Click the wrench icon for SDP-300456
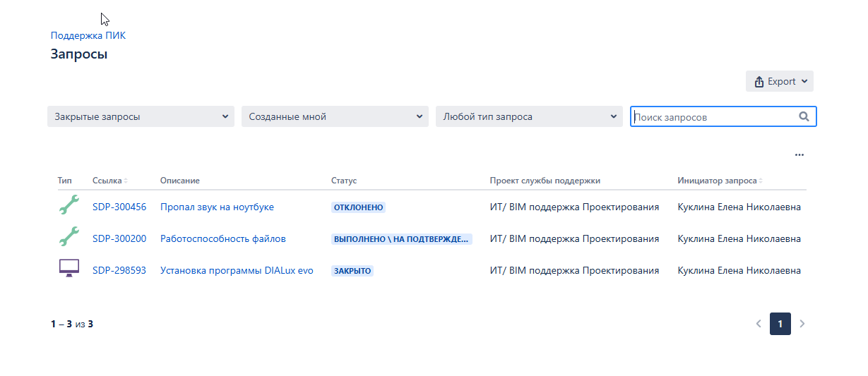Screen dimensions: 868x376 coord(69,205)
